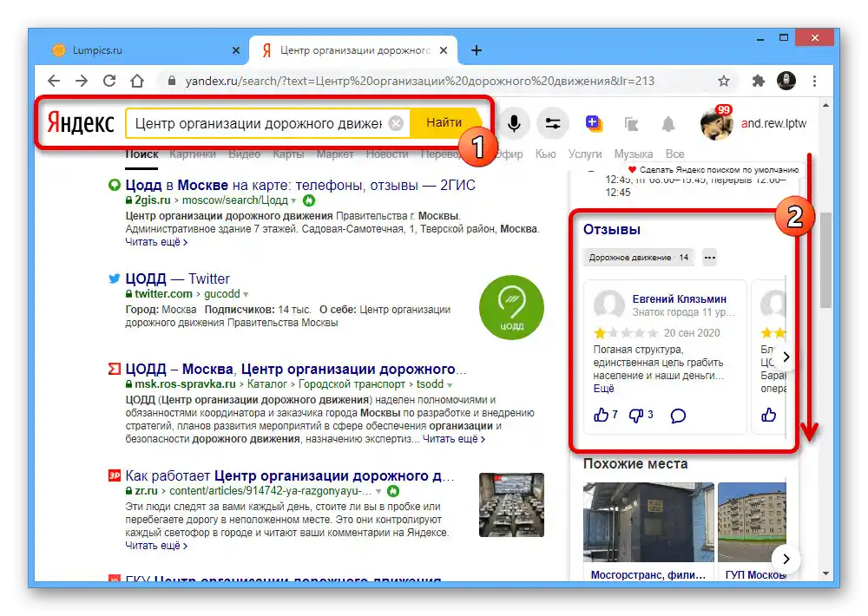
Task: Open Как работает Центр организации result
Action: 290,476
